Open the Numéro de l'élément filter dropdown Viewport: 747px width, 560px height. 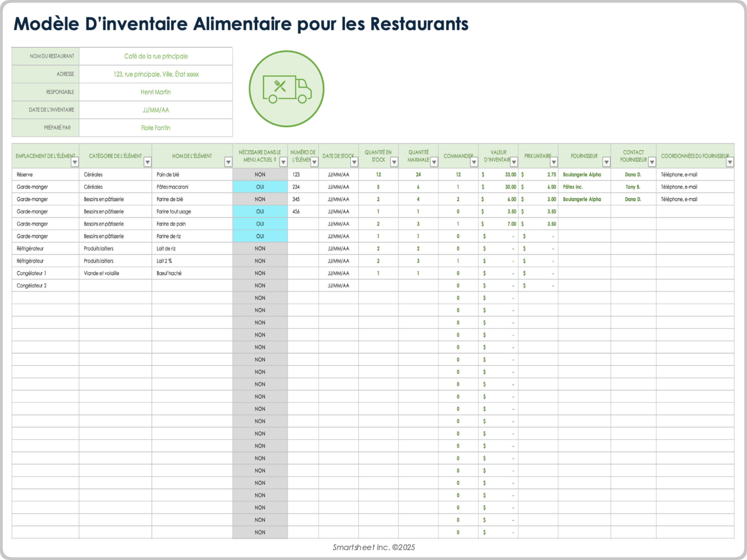[314, 162]
